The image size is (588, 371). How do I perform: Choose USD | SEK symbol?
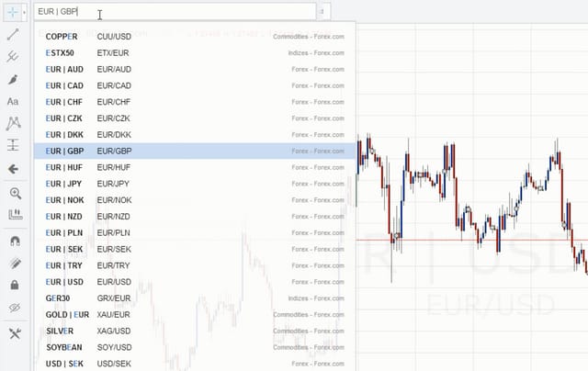(x=195, y=364)
